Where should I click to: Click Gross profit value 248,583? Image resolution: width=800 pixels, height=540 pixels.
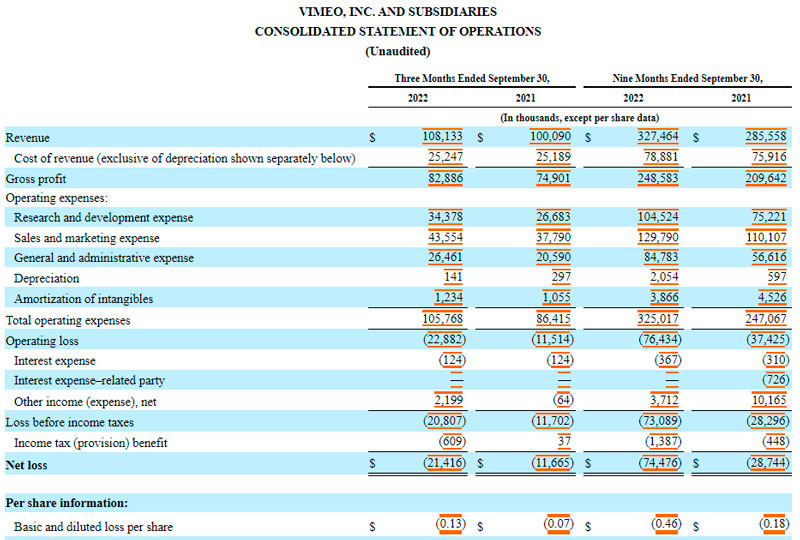click(x=658, y=178)
